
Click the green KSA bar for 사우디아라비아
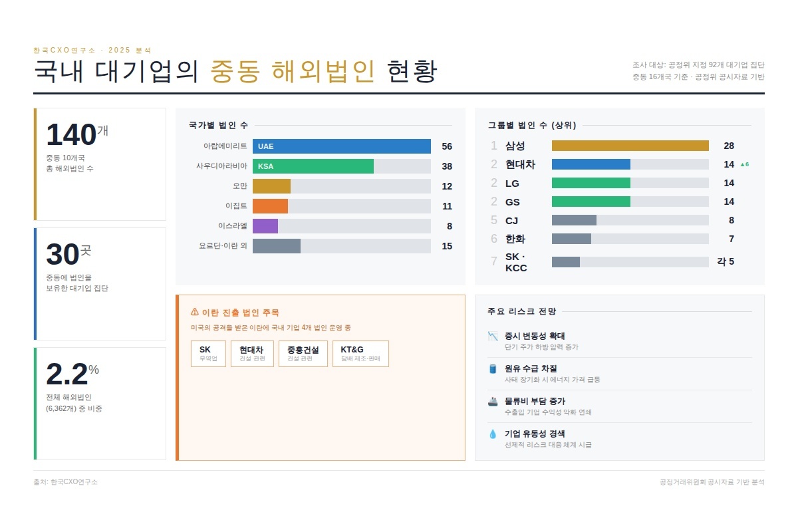[313, 166]
